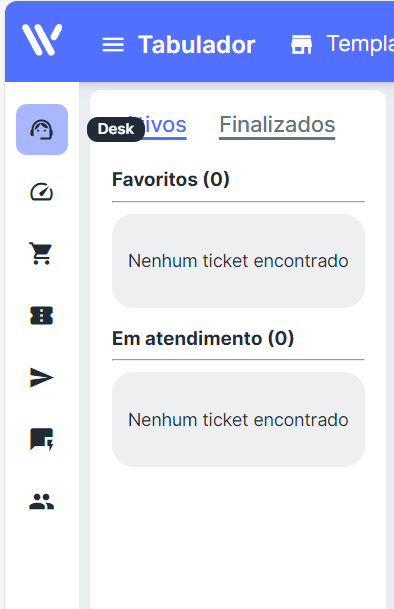Open the contacts people sidebar icon

coord(42,501)
